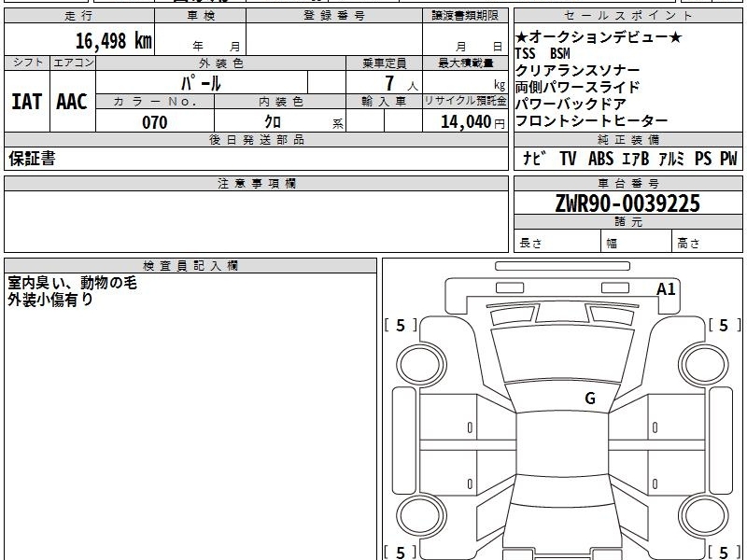The width and height of the screenshot is (747, 560).
Task: Select the exterior color value パール
Action: [x=201, y=83]
